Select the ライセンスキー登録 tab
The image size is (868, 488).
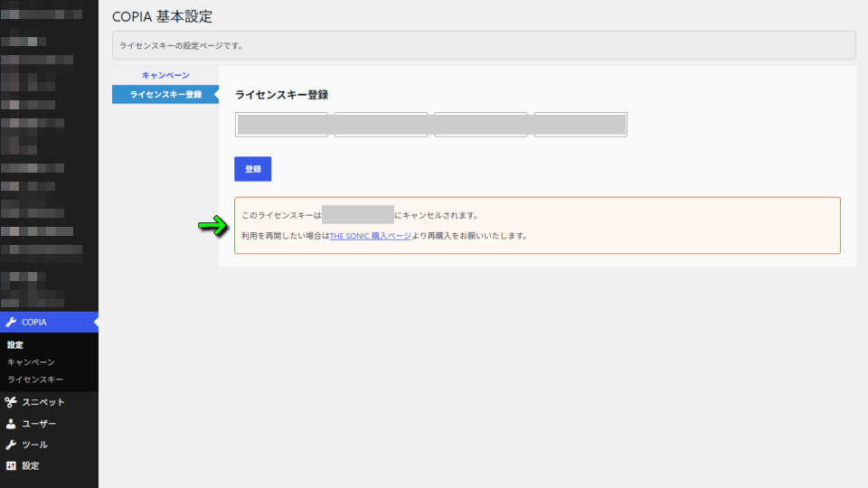point(165,95)
